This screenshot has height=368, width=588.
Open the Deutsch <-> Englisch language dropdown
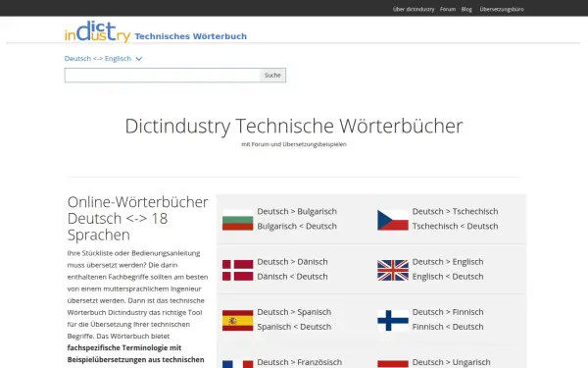point(103,59)
